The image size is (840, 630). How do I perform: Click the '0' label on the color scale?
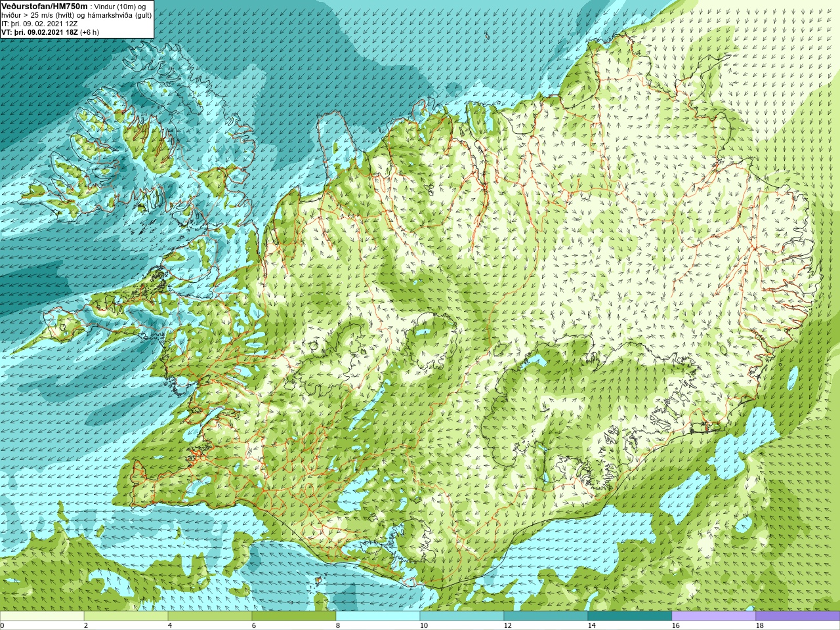(x=3, y=625)
